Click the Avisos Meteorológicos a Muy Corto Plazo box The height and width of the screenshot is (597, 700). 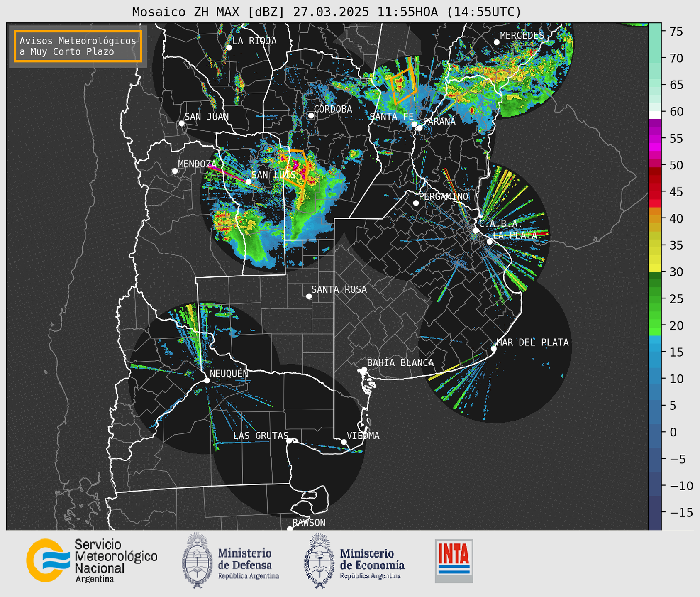(x=78, y=46)
